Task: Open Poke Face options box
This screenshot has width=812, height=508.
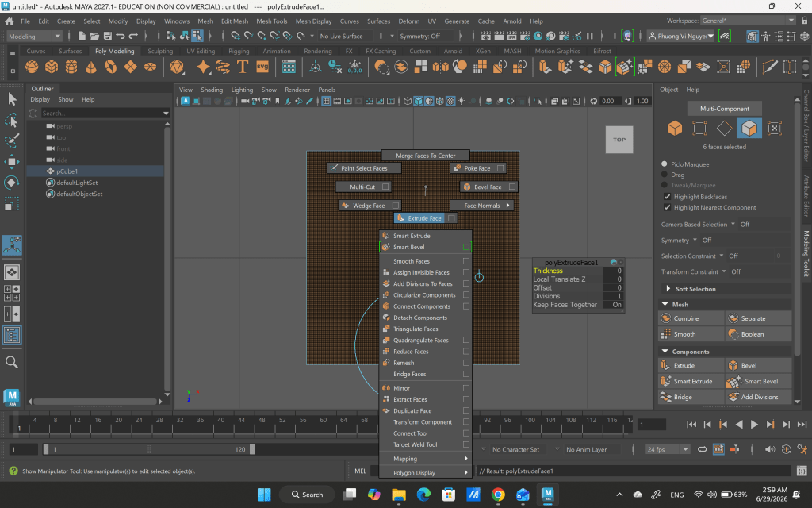Action: click(x=500, y=168)
